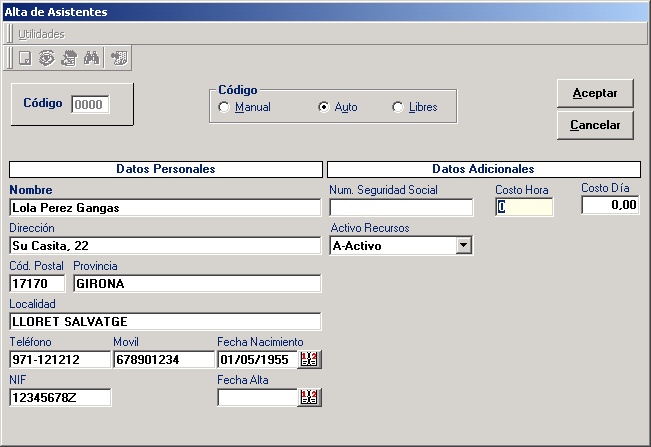Click the binoculars search toolbar icon
Screen dimensions: 651x447
click(91, 58)
